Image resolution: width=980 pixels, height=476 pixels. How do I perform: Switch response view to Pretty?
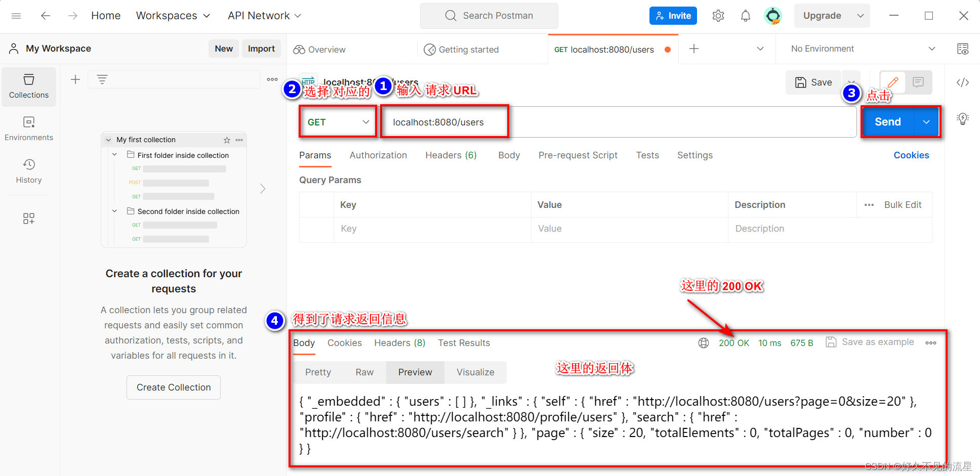coord(318,372)
